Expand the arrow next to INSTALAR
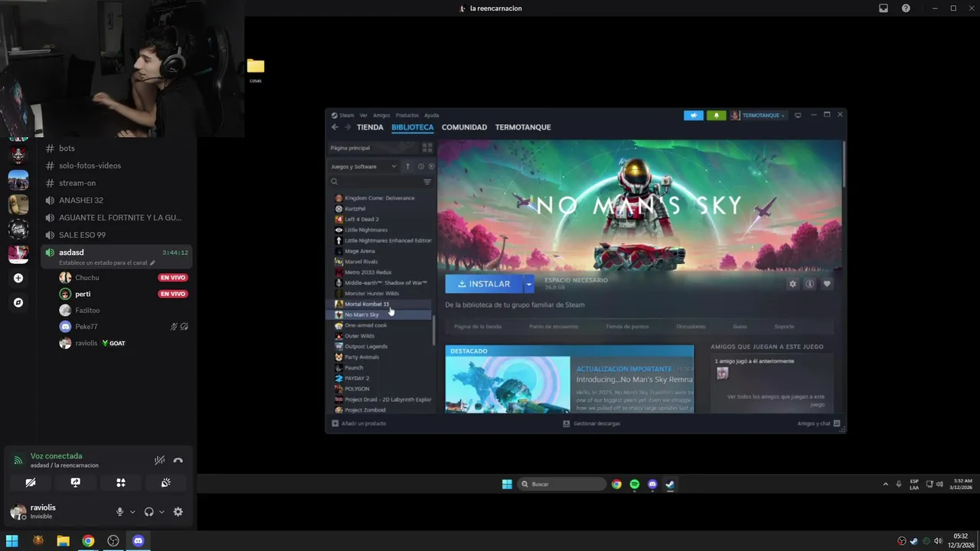980x551 pixels. point(528,284)
